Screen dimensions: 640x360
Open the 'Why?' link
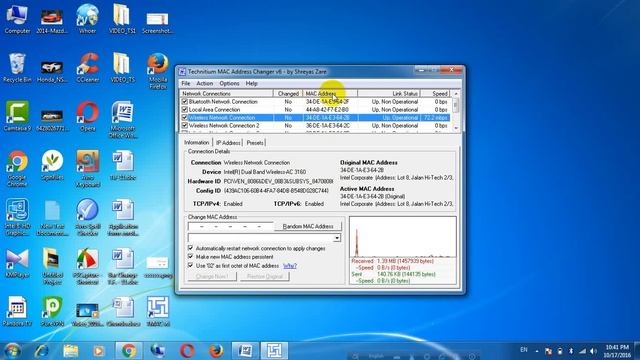(290, 266)
